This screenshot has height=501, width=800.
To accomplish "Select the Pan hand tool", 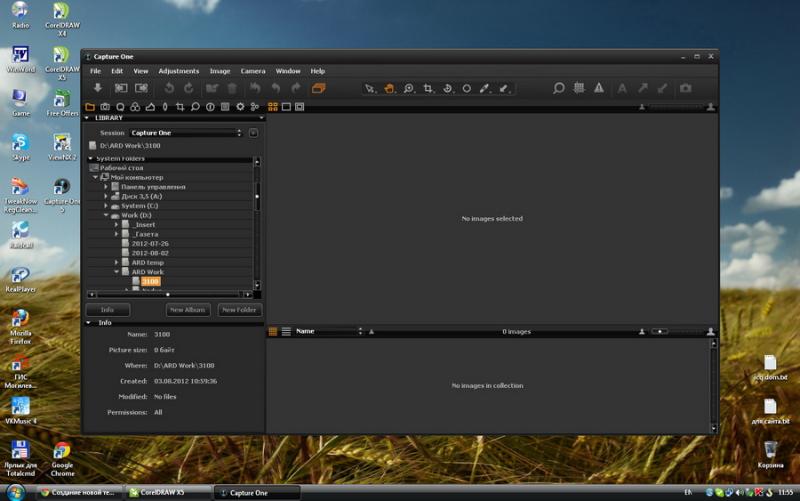I will point(389,88).
